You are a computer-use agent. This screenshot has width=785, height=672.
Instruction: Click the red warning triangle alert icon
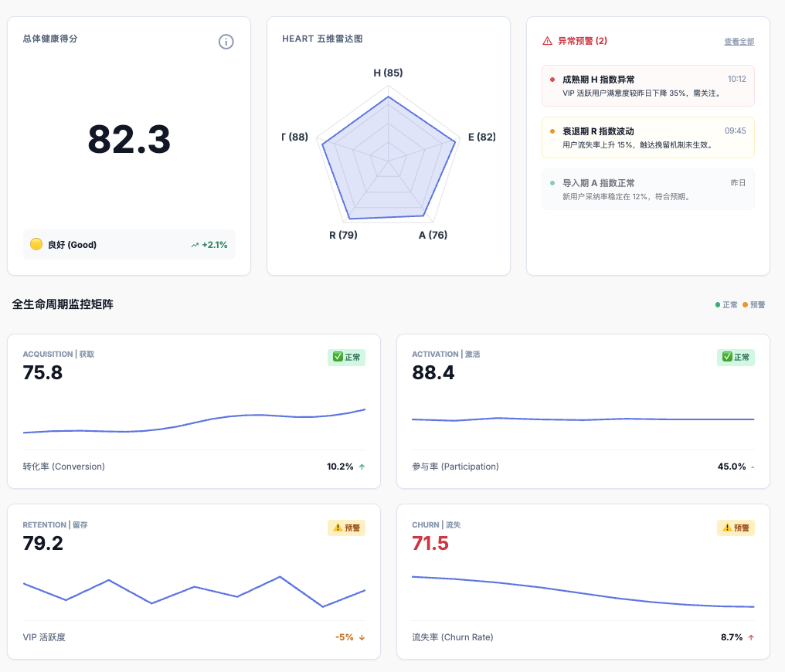tap(547, 41)
